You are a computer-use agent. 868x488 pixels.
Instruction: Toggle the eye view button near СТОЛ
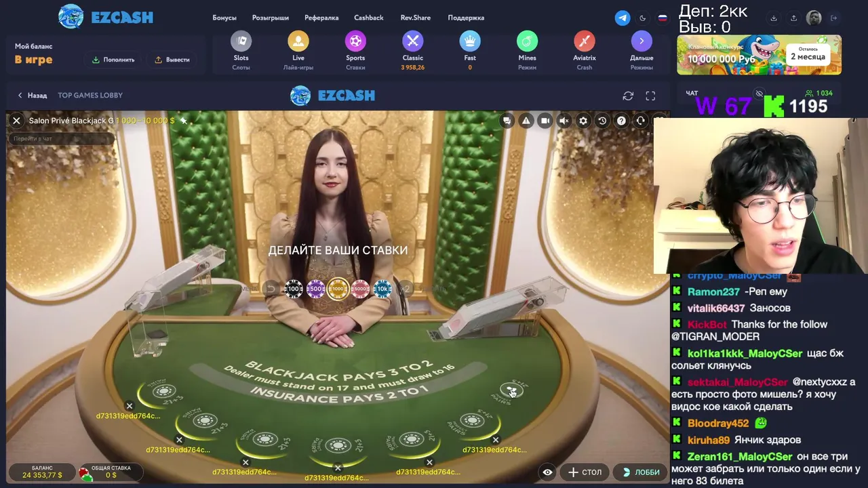coord(547,472)
